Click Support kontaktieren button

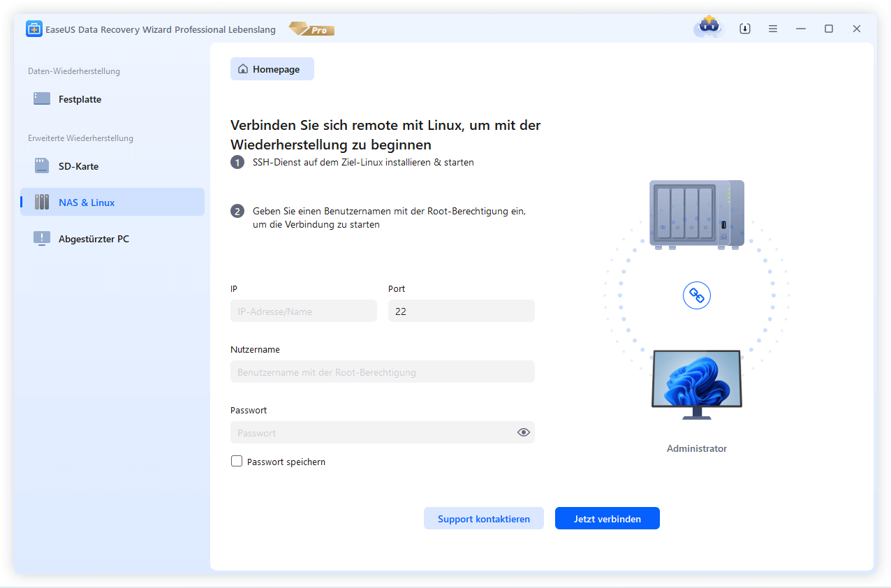484,519
